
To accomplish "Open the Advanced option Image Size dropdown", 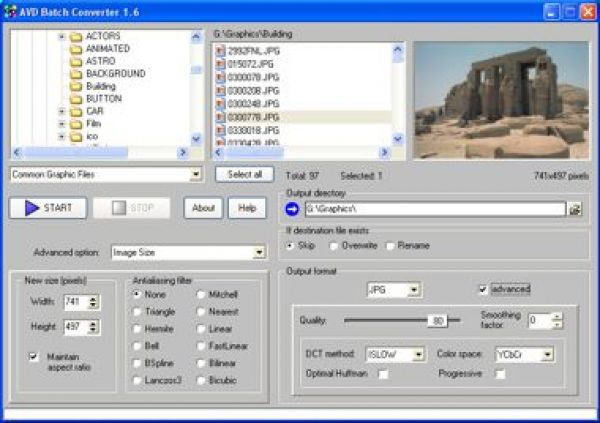I will [259, 253].
